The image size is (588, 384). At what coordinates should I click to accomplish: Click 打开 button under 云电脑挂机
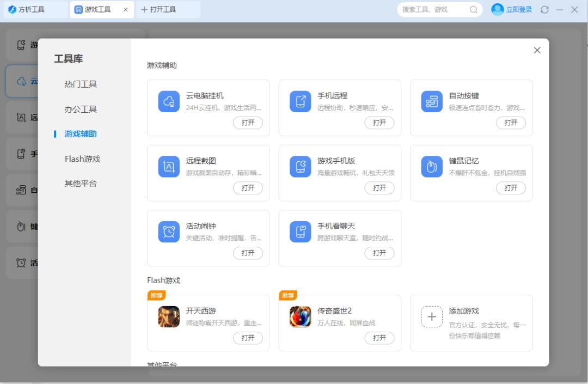pyautogui.click(x=248, y=123)
